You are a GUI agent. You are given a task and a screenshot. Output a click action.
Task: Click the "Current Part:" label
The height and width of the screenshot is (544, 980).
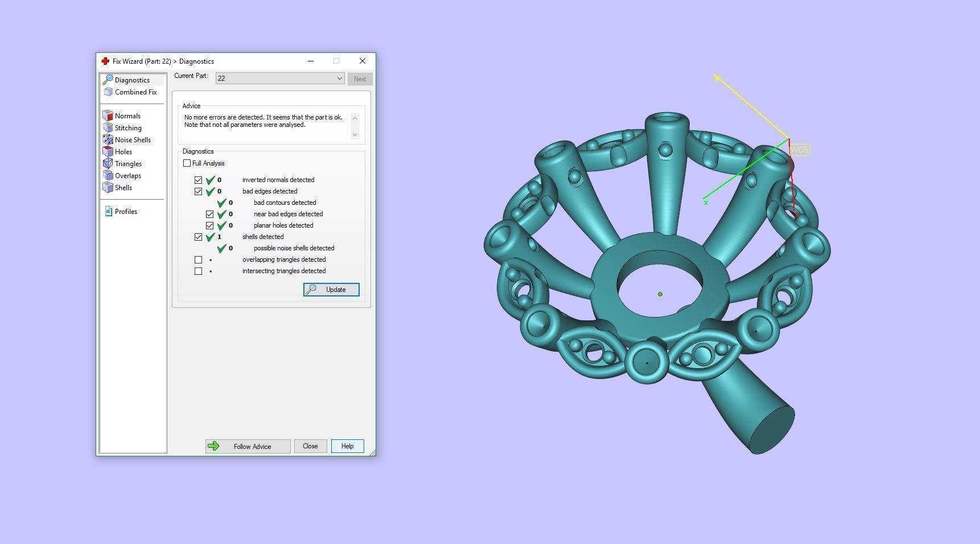(191, 76)
